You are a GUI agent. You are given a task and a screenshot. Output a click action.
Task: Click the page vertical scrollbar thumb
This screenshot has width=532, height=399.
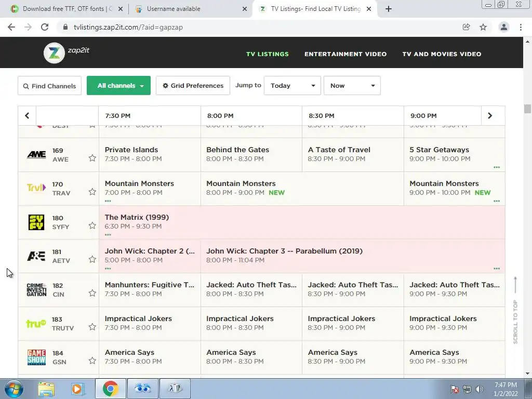527,109
